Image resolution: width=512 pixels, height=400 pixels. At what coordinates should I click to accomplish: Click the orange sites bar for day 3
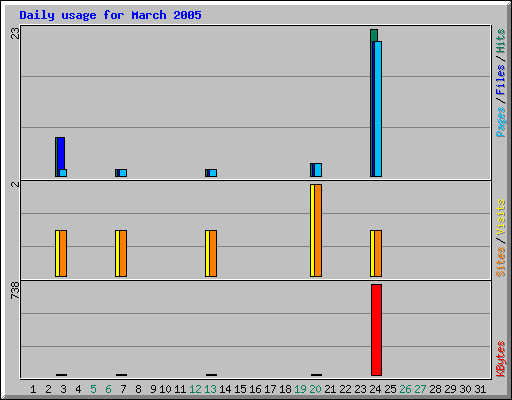pyautogui.click(x=63, y=253)
